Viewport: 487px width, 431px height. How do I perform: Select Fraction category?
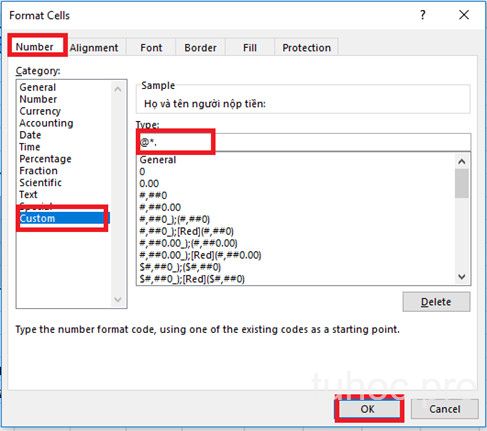63,171
